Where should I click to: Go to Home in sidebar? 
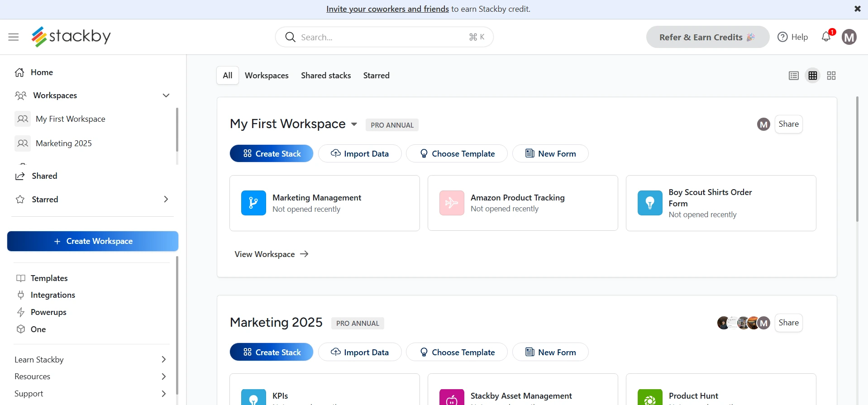pyautogui.click(x=42, y=72)
